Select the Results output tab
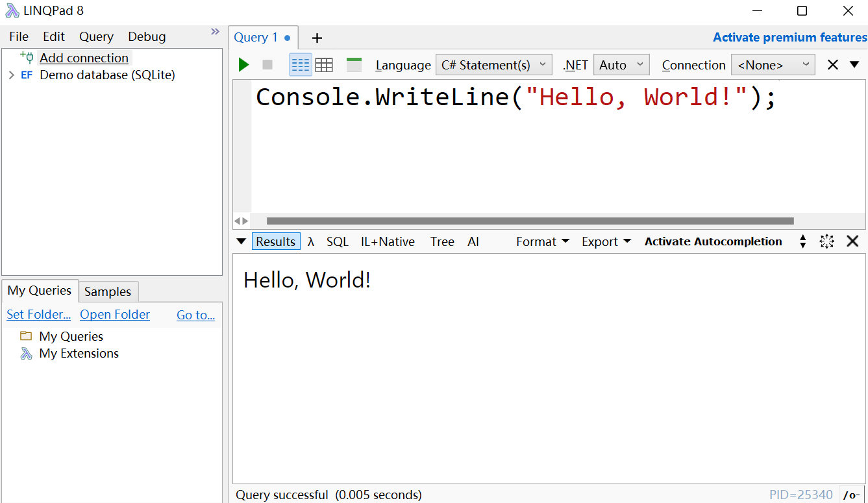Viewport: 868px width, 503px height. click(x=276, y=241)
